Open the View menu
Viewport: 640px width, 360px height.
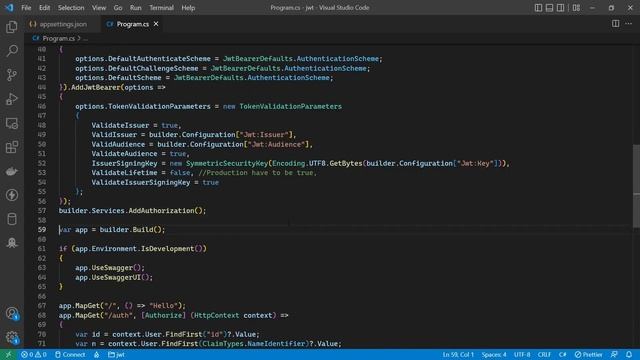coord(99,8)
